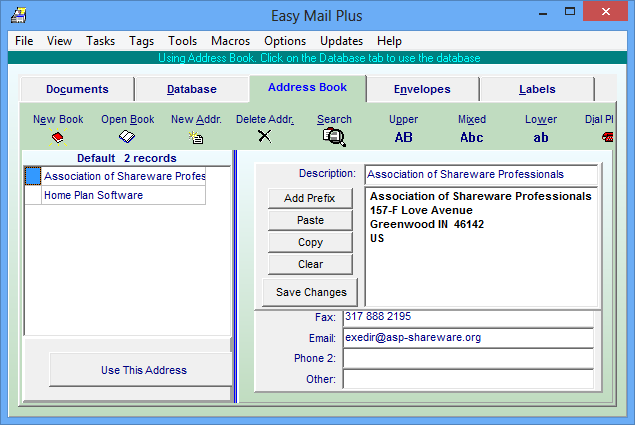Apply lower case with ab icon
This screenshot has width=635, height=425.
coord(541,138)
